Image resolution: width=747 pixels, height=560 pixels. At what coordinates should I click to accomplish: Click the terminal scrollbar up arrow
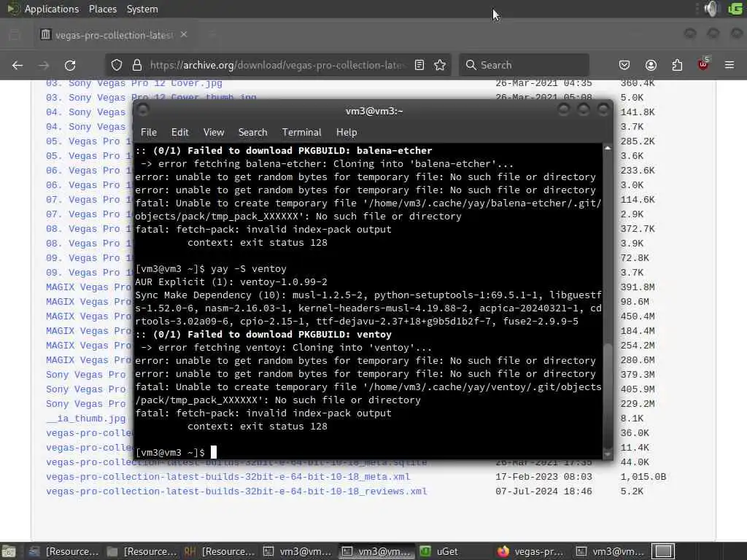coord(608,148)
